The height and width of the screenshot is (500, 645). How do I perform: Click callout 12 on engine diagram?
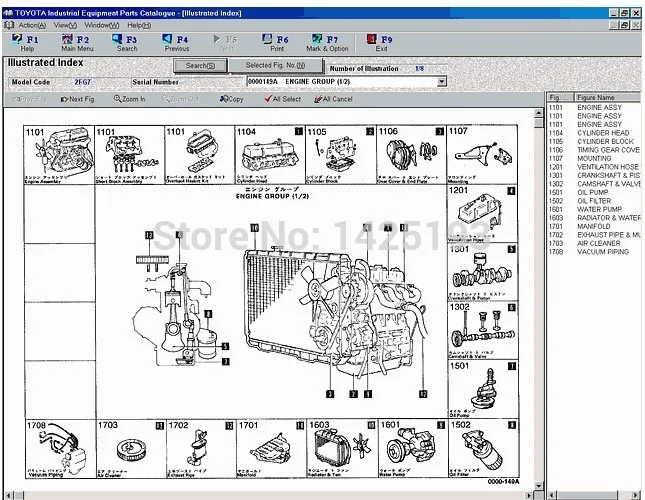click(423, 394)
